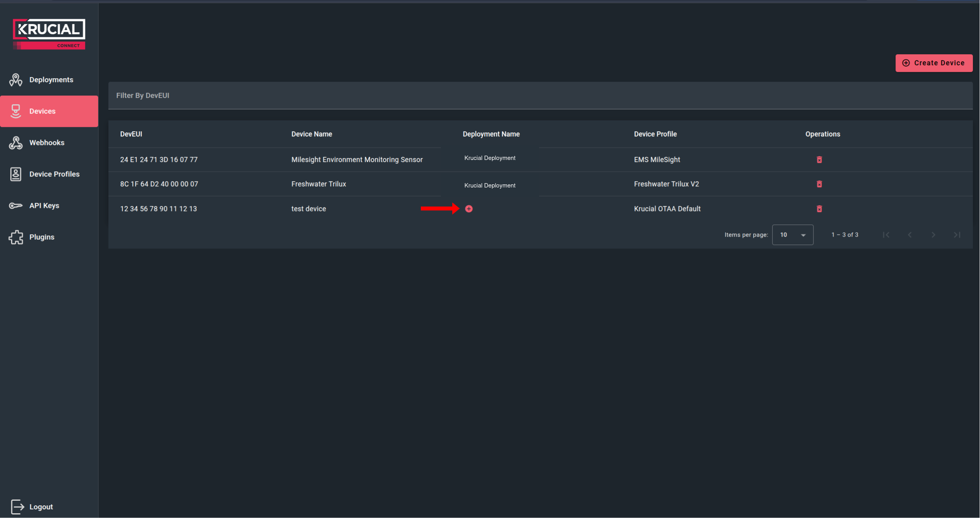Jump to the last page of devices
Screen dimensions: 980x518
click(957, 235)
